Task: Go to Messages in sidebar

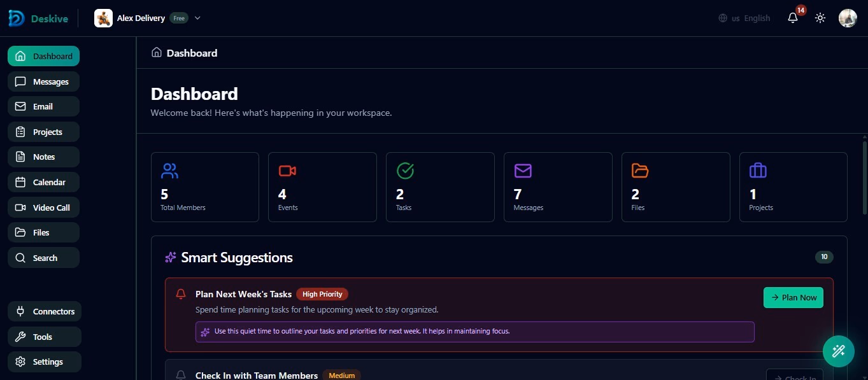Action: [x=43, y=81]
